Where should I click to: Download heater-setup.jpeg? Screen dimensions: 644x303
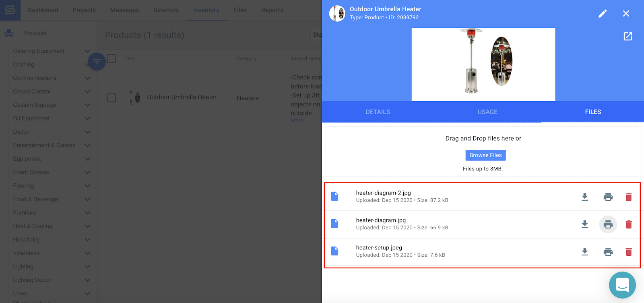click(x=585, y=252)
